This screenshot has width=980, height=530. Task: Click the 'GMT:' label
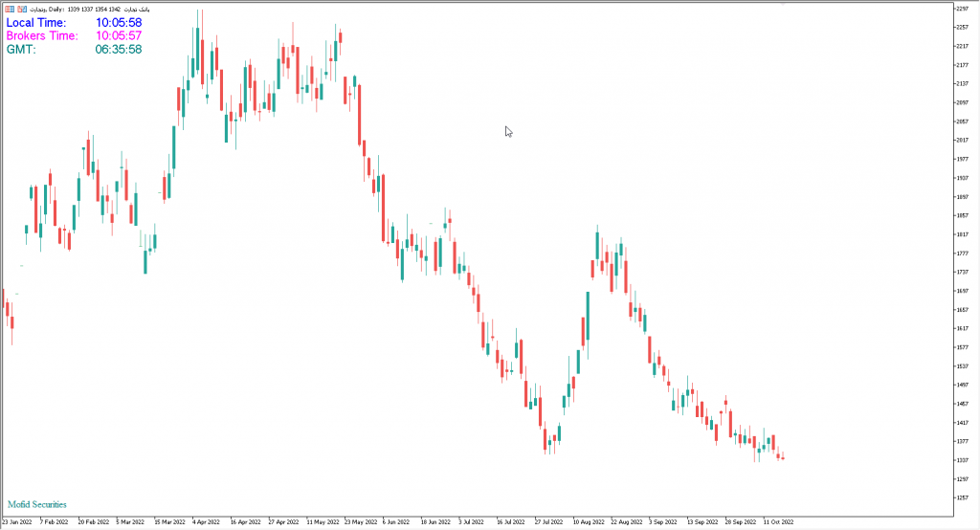tap(21, 50)
